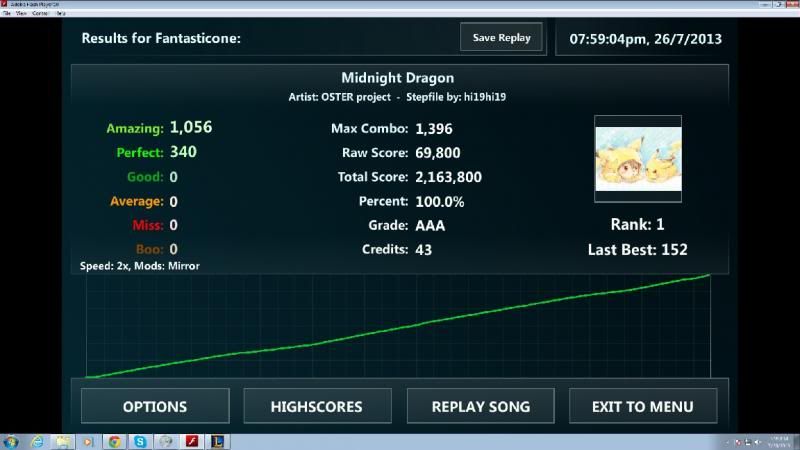Open League of Legends taskbar icon
The height and width of the screenshot is (450, 800).
pyautogui.click(x=217, y=441)
